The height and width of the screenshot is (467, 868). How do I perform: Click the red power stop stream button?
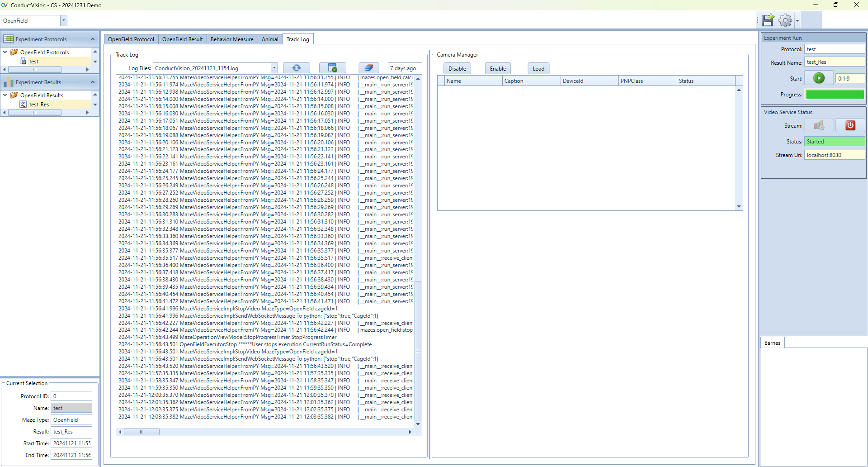click(850, 125)
